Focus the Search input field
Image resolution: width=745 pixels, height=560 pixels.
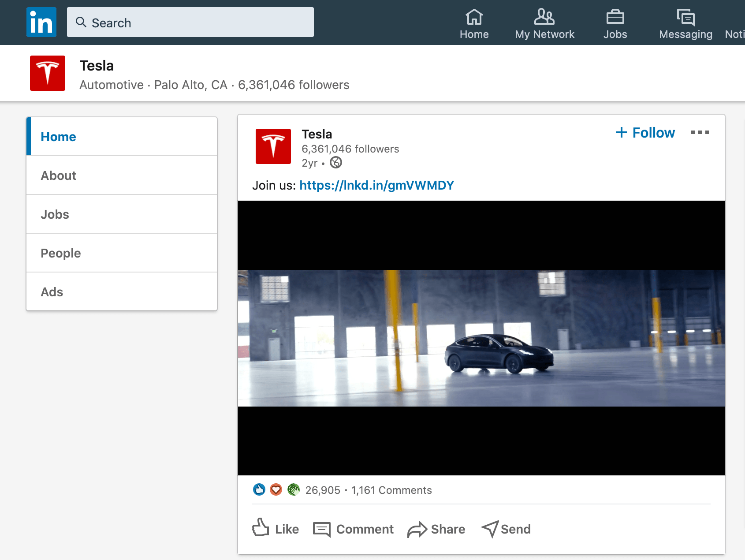click(190, 22)
